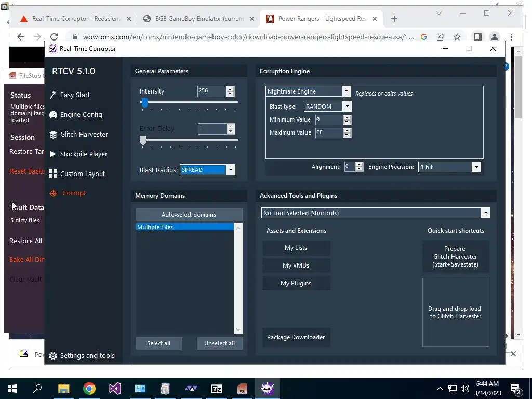Click the Settings gear icon
Viewport: 532px width, 399px height.
tap(53, 355)
